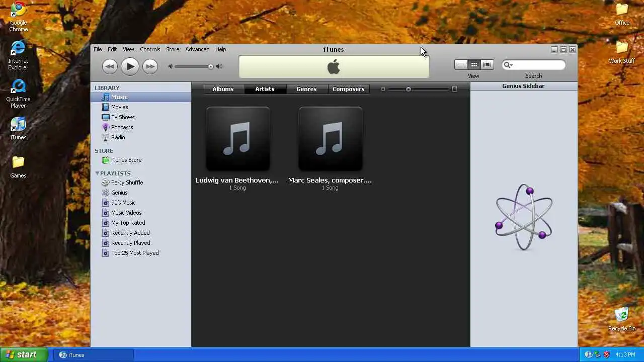644x362 pixels.
Task: Open the iTunes desktop shortcut
Action: point(18,128)
